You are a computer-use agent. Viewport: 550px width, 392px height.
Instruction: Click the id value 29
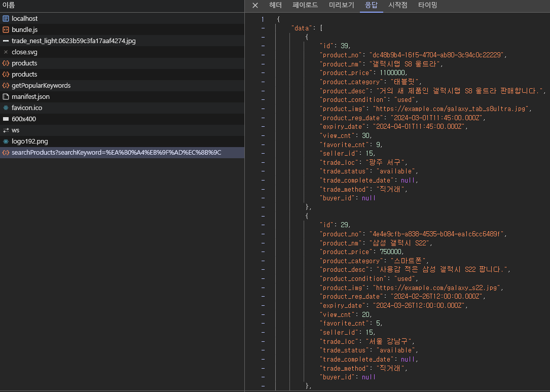pyautogui.click(x=345, y=225)
